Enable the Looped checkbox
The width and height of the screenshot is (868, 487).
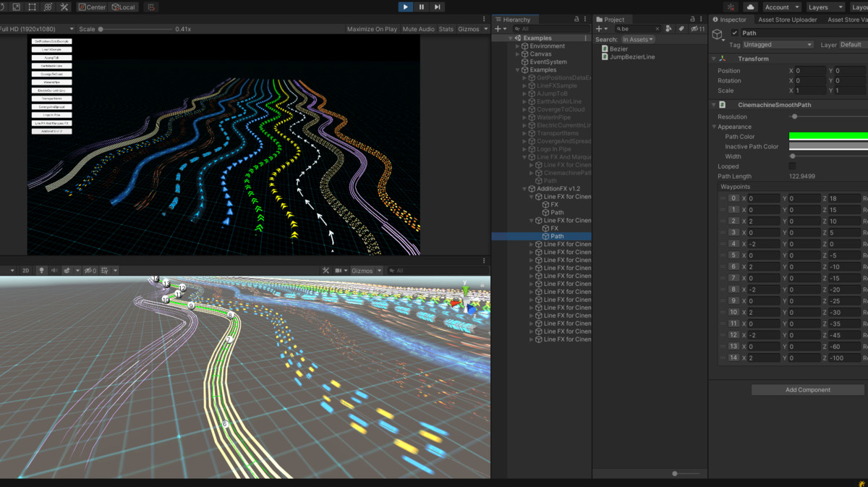[x=792, y=166]
